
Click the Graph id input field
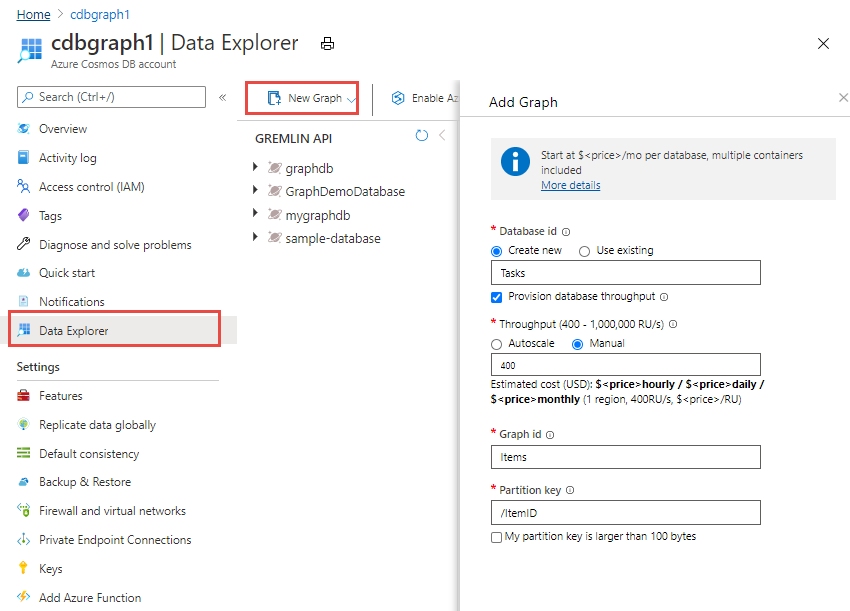[x=626, y=457]
